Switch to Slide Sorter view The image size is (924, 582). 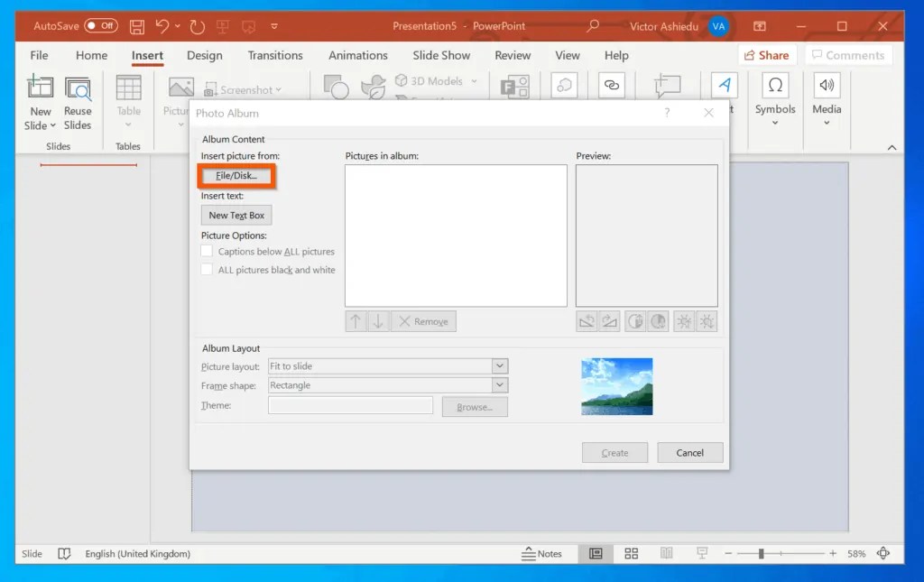coord(631,553)
